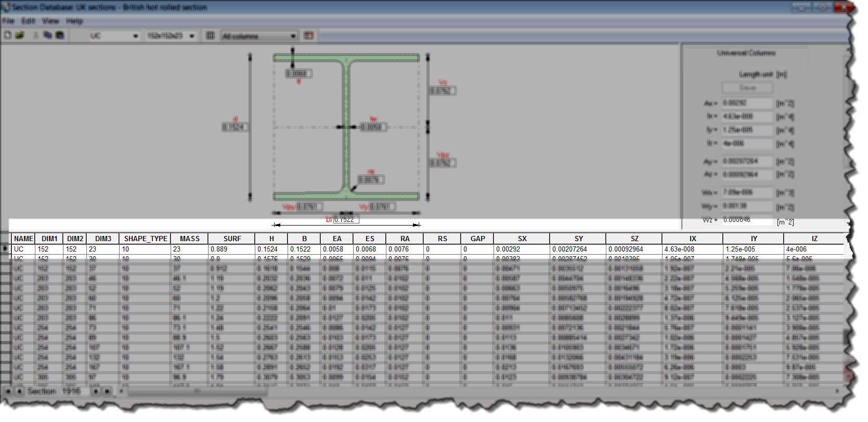Open the Help menu

[x=74, y=21]
